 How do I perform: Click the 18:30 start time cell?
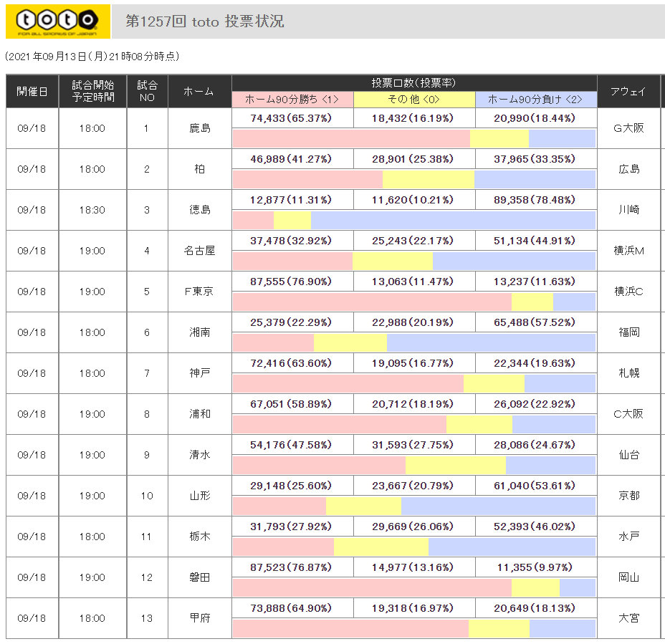[92, 210]
